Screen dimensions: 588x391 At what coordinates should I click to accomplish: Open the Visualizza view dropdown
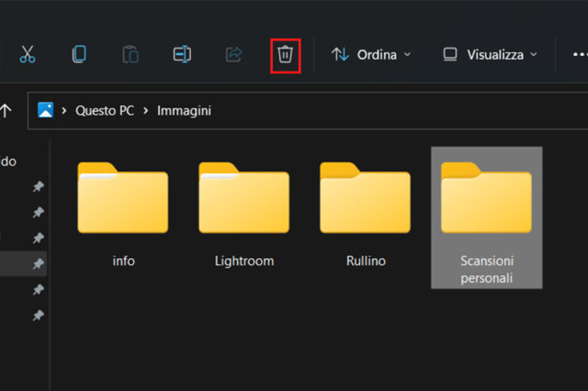click(x=489, y=55)
